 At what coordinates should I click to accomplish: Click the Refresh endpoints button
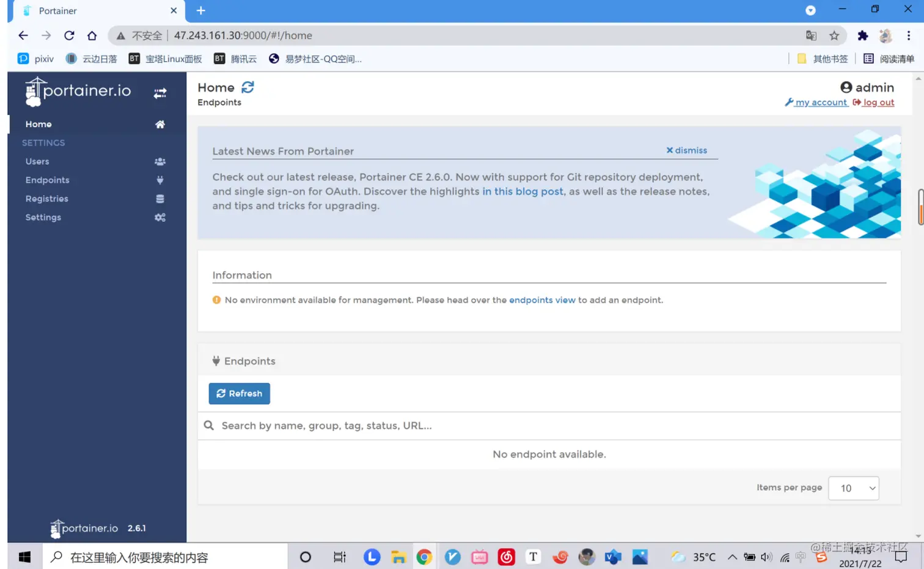(240, 394)
